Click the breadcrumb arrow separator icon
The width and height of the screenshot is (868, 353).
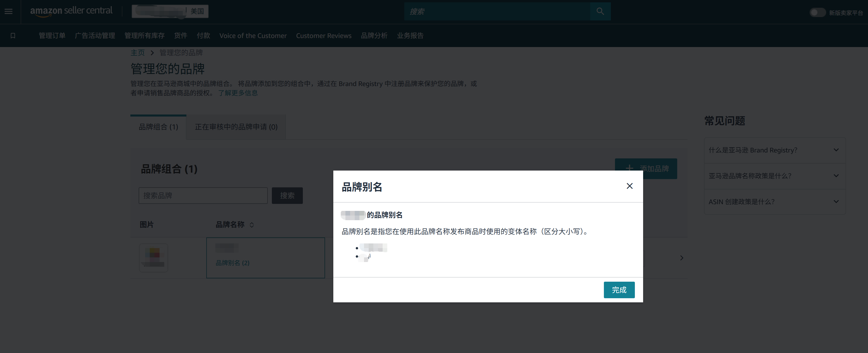[x=152, y=53]
